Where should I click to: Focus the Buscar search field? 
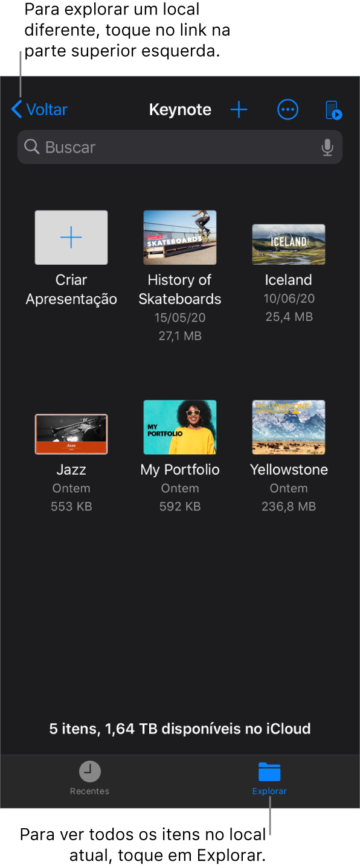(180, 147)
